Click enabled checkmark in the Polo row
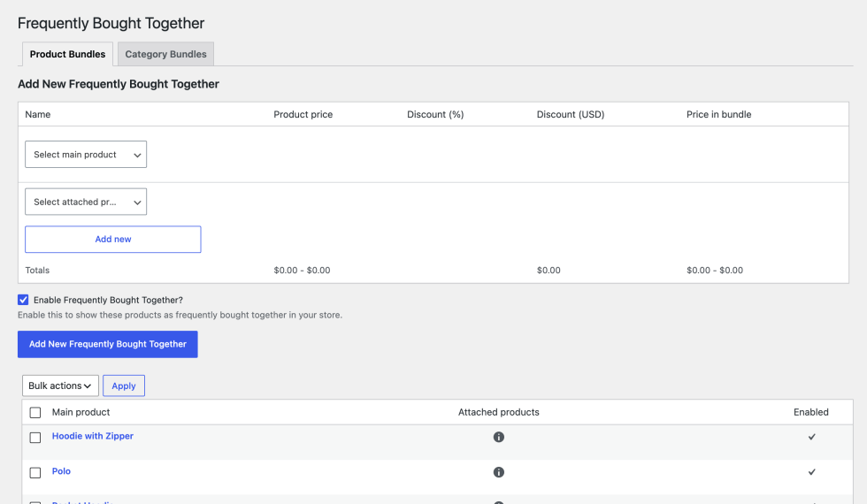Screen dimensions: 867x504 pos(812,472)
